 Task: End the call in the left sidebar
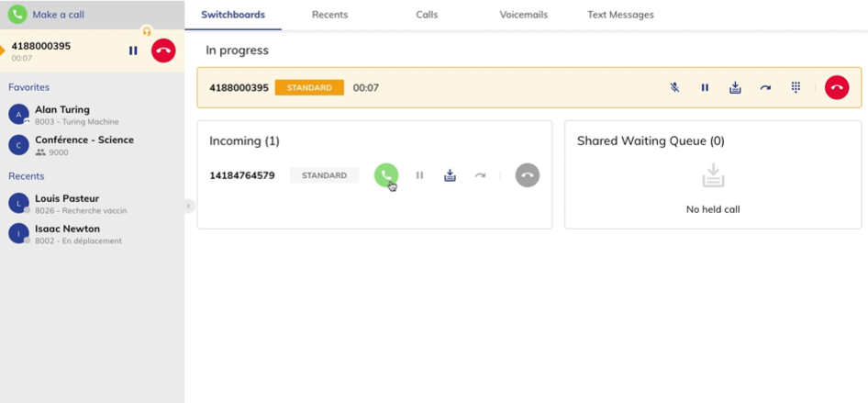163,50
